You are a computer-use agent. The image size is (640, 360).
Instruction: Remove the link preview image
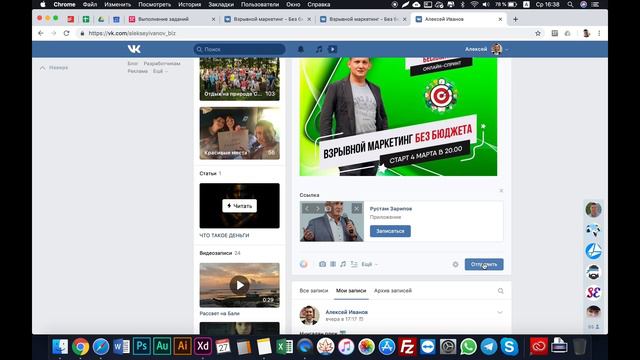pos(356,209)
